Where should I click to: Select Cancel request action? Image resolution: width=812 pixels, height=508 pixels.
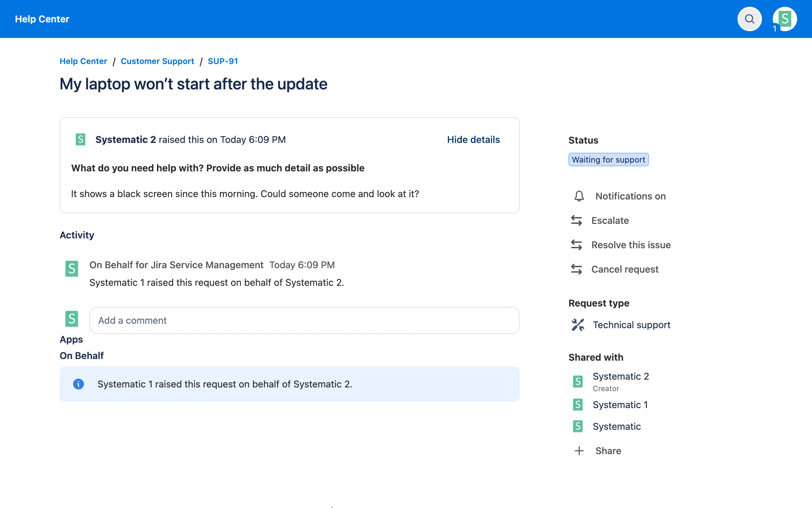625,269
